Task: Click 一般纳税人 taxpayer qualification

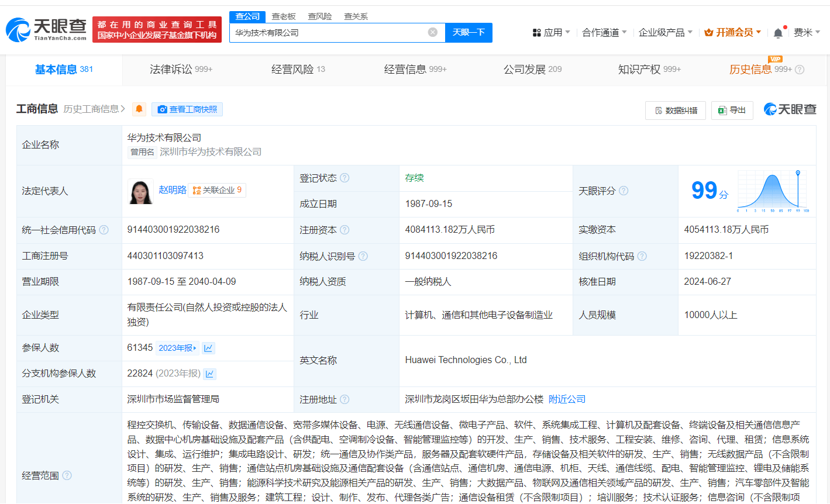Action: [x=428, y=282]
